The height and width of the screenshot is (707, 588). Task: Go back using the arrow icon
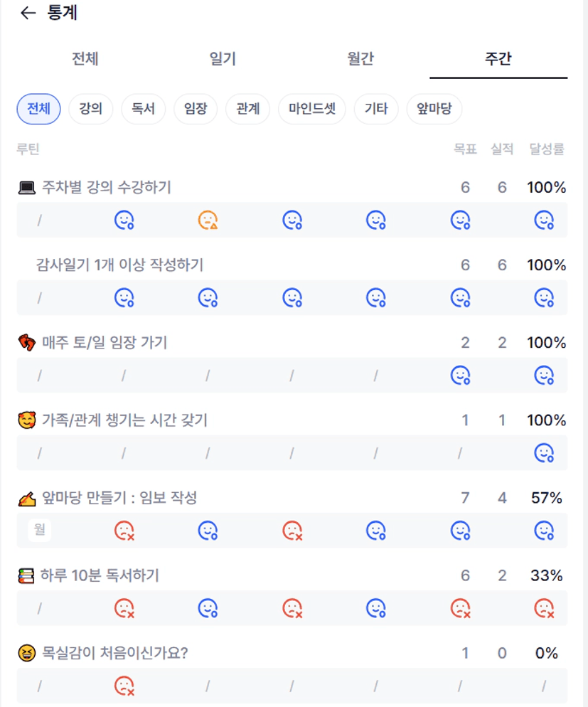[x=28, y=13]
